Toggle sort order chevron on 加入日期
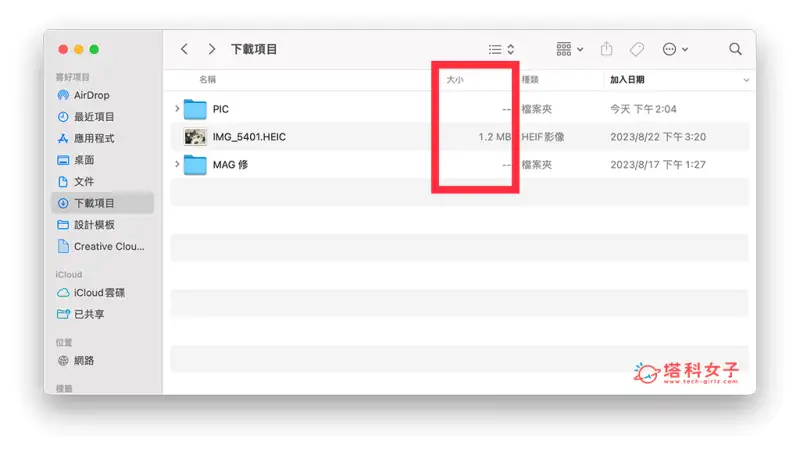800x452 pixels. (746, 80)
